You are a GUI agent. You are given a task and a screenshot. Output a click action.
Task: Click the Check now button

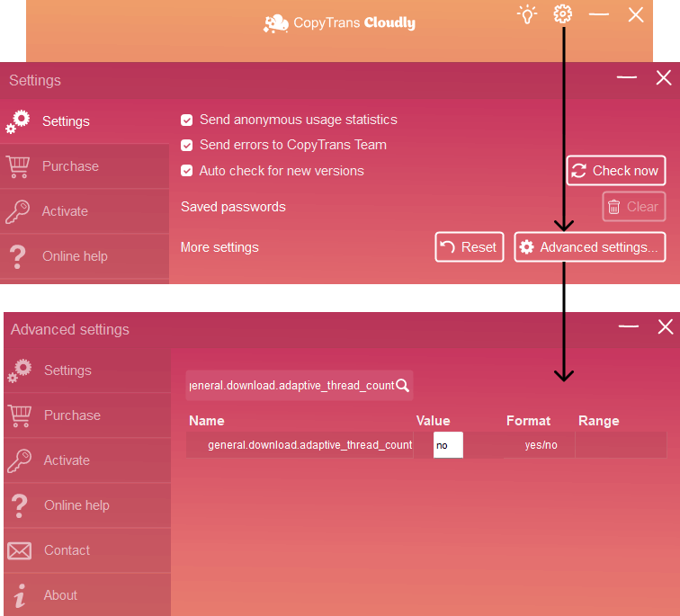coord(616,171)
